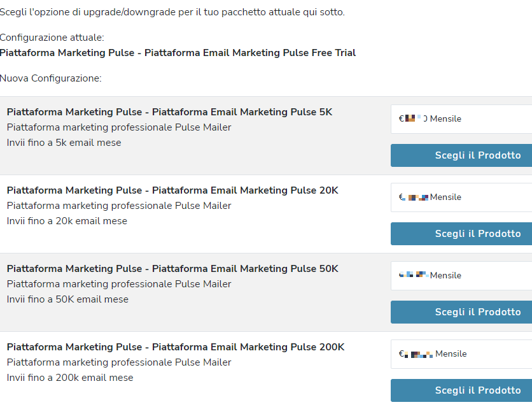
Task: Choose the Pulse 20K product button
Action: point(461,234)
